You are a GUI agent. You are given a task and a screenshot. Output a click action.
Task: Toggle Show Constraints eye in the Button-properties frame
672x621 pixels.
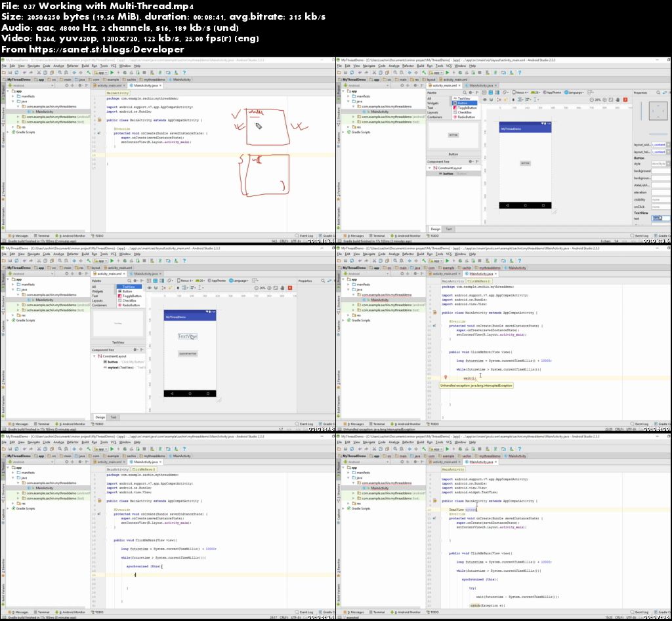tap(485, 100)
